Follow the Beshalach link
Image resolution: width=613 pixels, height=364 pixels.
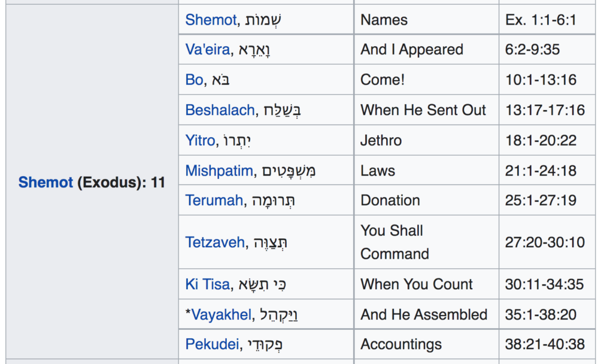point(220,110)
